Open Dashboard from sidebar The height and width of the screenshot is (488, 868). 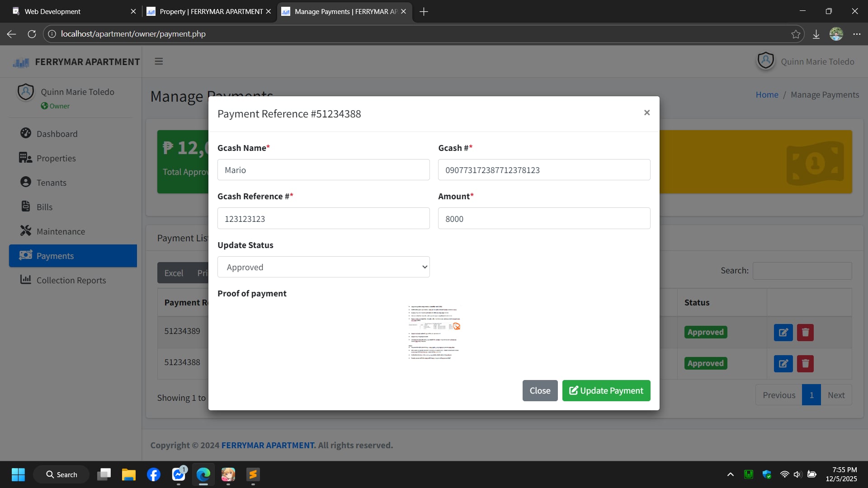pyautogui.click(x=57, y=134)
